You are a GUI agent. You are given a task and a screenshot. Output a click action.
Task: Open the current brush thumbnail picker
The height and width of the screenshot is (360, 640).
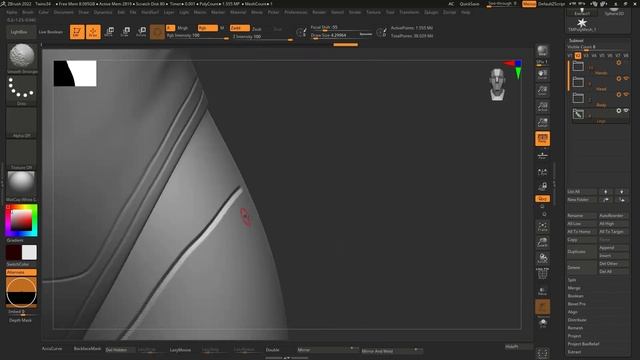click(22, 56)
